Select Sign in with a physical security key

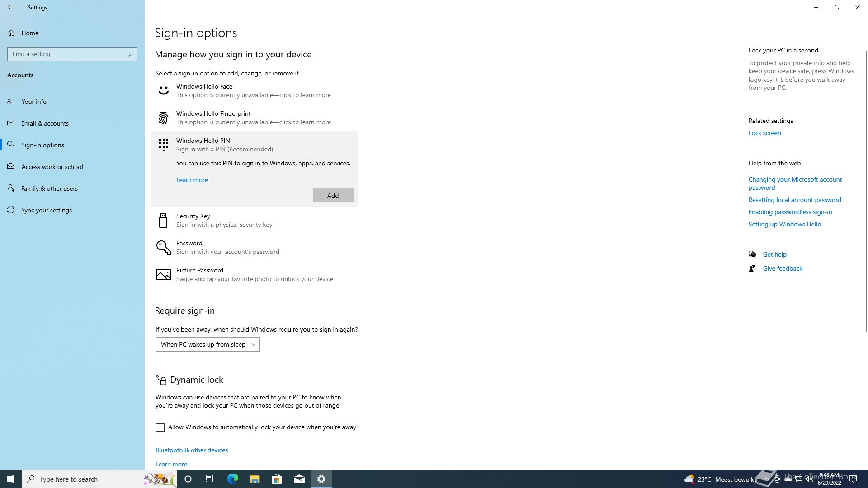click(x=224, y=225)
